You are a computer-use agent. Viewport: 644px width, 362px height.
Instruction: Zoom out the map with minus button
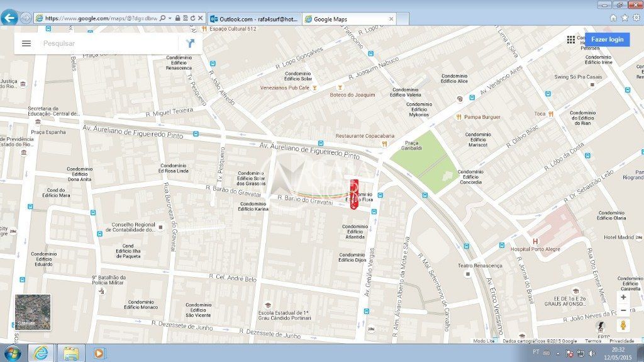click(623, 310)
